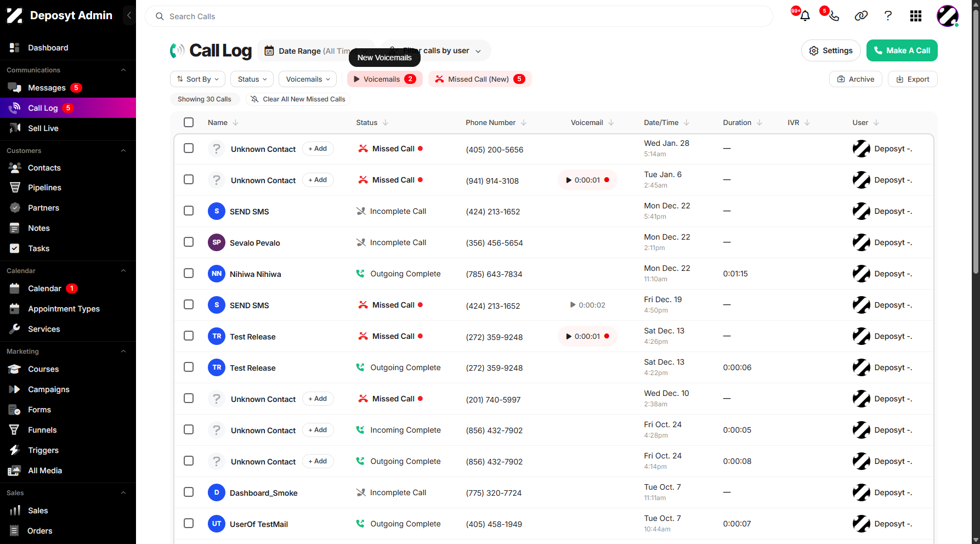Select the Sevalo Pevalo row checkbox

pos(189,242)
